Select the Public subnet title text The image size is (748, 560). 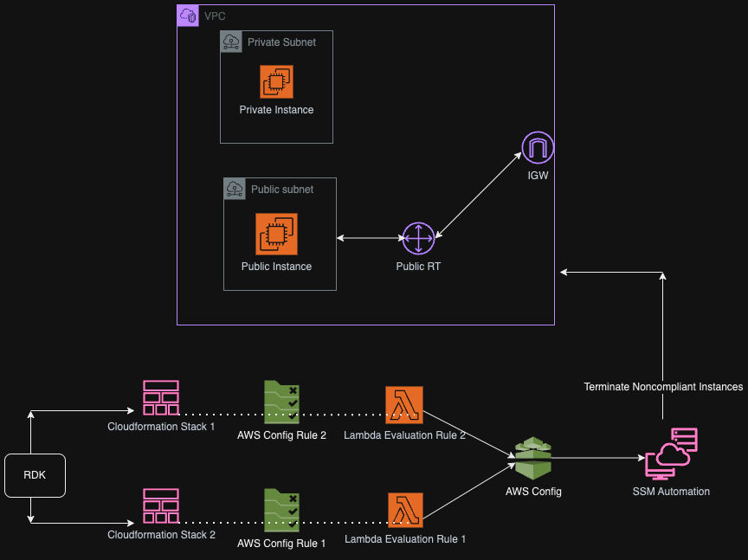click(282, 190)
